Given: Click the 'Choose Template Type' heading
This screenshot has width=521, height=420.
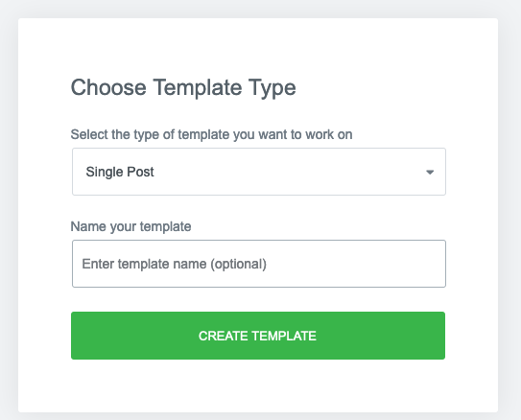Looking at the screenshot, I should [183, 88].
